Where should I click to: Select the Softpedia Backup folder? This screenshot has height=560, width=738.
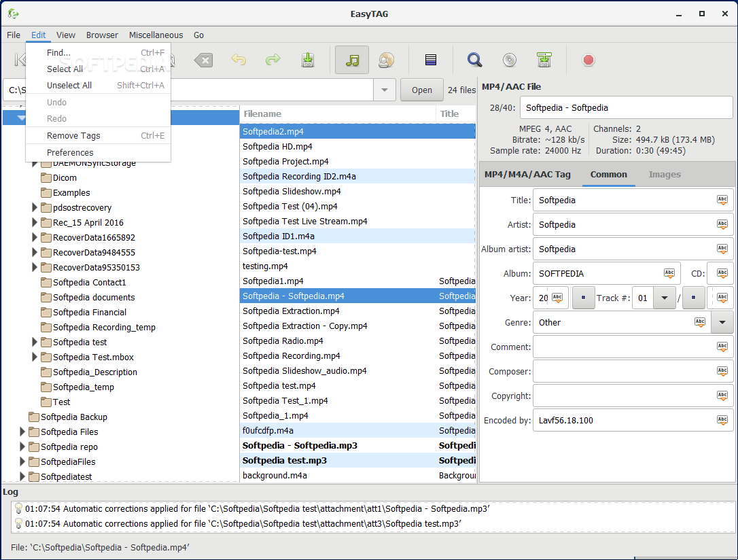click(74, 417)
